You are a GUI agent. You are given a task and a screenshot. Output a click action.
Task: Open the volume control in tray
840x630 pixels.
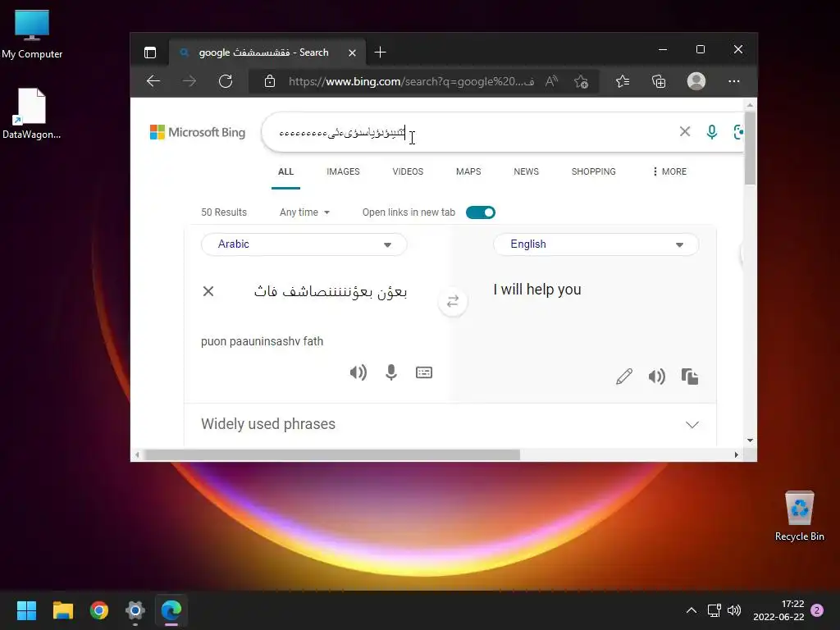pyautogui.click(x=734, y=610)
